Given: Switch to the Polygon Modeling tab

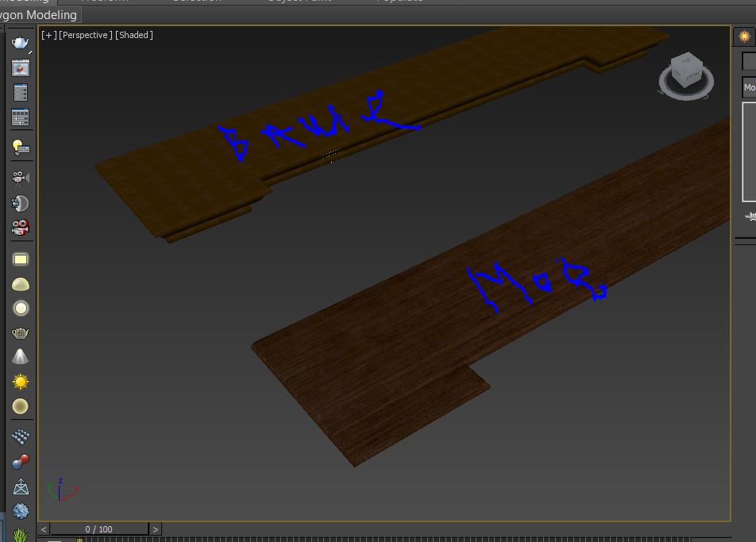Looking at the screenshot, I should coord(40,15).
